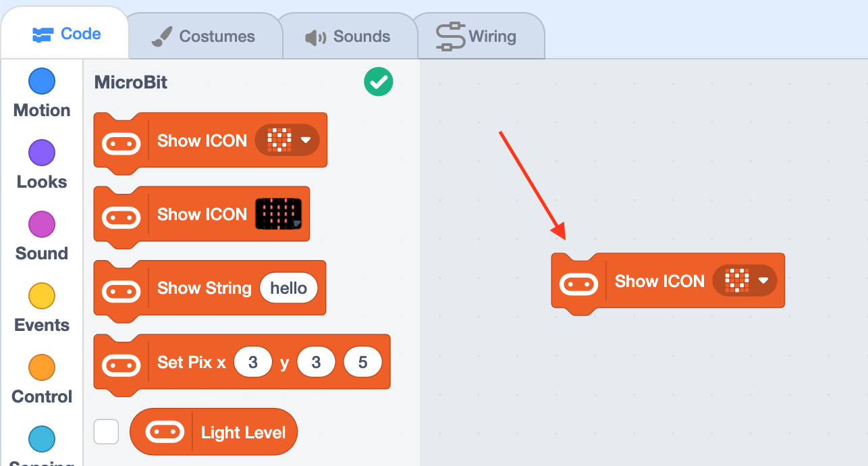The width and height of the screenshot is (868, 466).
Task: Select the light-blue Sensing category circle
Action: [42, 440]
